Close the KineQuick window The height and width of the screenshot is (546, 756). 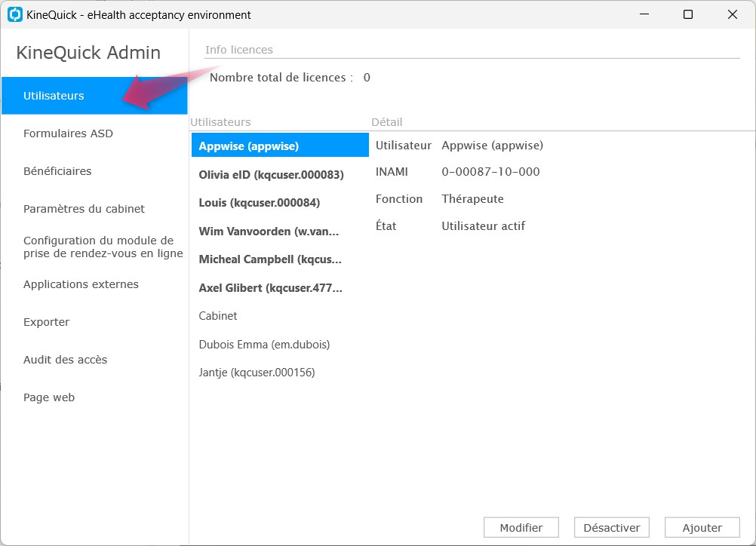pyautogui.click(x=733, y=14)
